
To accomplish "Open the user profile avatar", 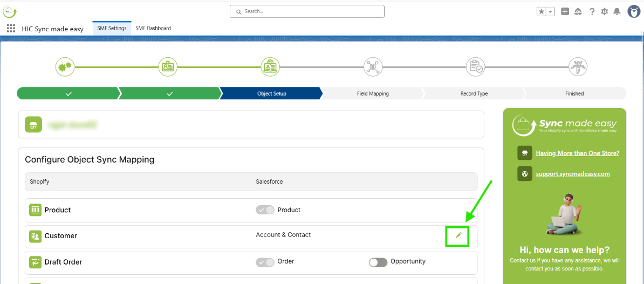I will point(634,11).
